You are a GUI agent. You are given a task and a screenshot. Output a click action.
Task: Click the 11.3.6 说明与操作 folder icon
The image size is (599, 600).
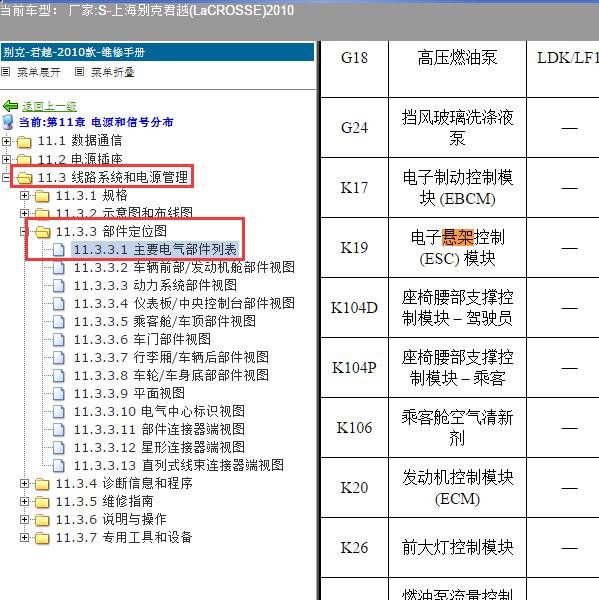point(42,520)
